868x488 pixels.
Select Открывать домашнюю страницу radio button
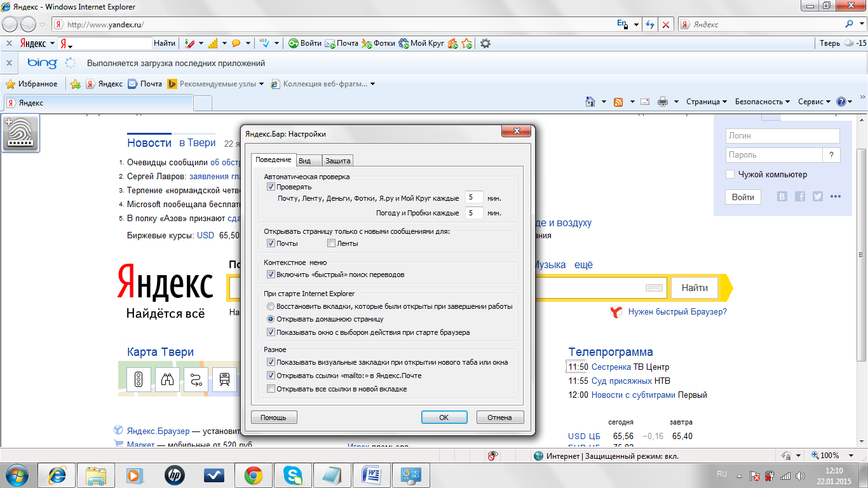[x=271, y=319]
